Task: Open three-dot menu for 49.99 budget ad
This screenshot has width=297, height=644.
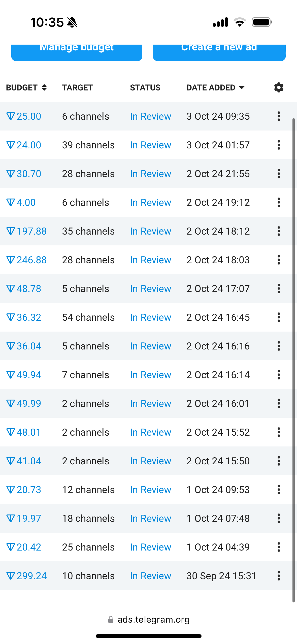Action: point(279,403)
